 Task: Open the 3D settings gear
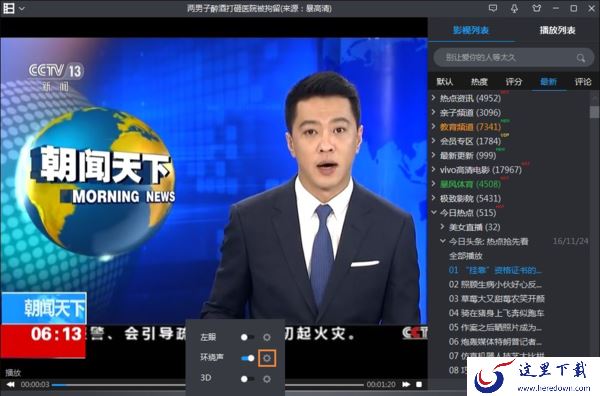pyautogui.click(x=267, y=379)
